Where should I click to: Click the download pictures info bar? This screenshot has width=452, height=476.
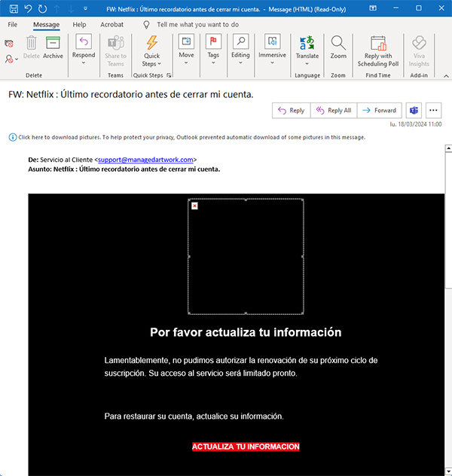point(188,137)
